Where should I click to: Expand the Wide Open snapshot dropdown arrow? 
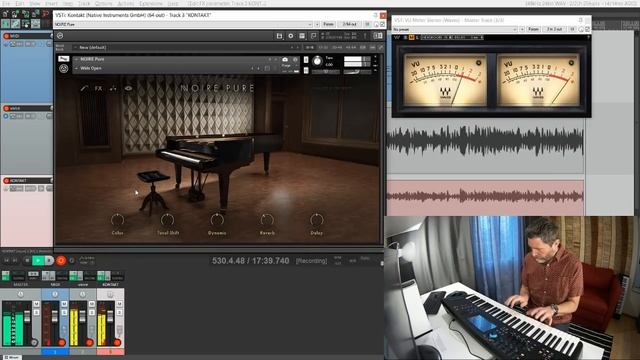click(x=76, y=68)
